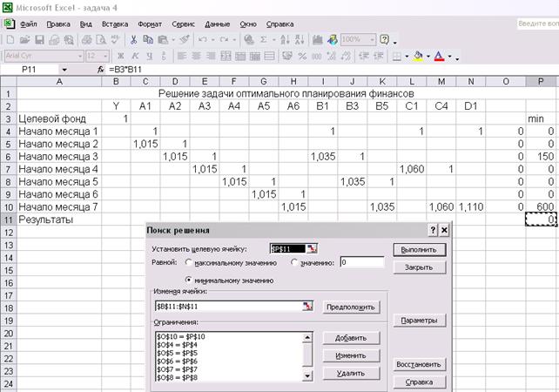The height and width of the screenshot is (392, 559).
Task: Select the 'максимальному значению' radio option
Action: click(x=188, y=262)
